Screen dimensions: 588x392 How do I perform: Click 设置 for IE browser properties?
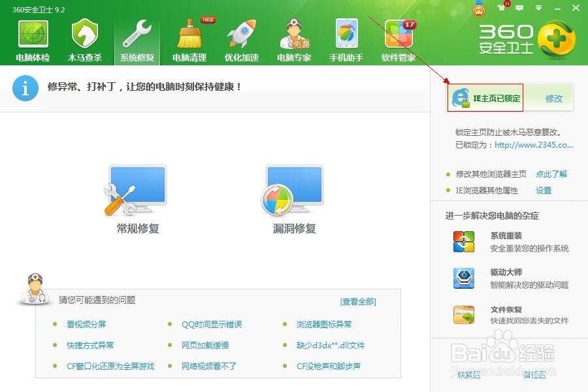coord(544,190)
